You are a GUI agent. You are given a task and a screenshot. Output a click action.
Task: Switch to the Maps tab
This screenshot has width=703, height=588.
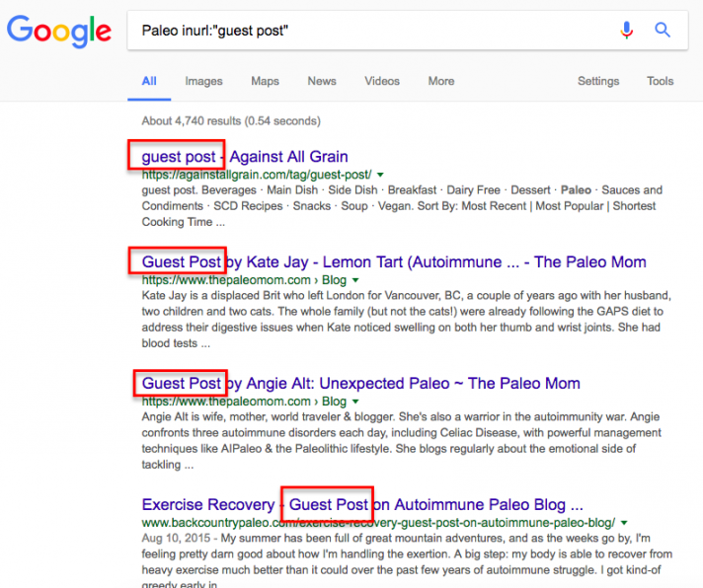click(x=265, y=81)
